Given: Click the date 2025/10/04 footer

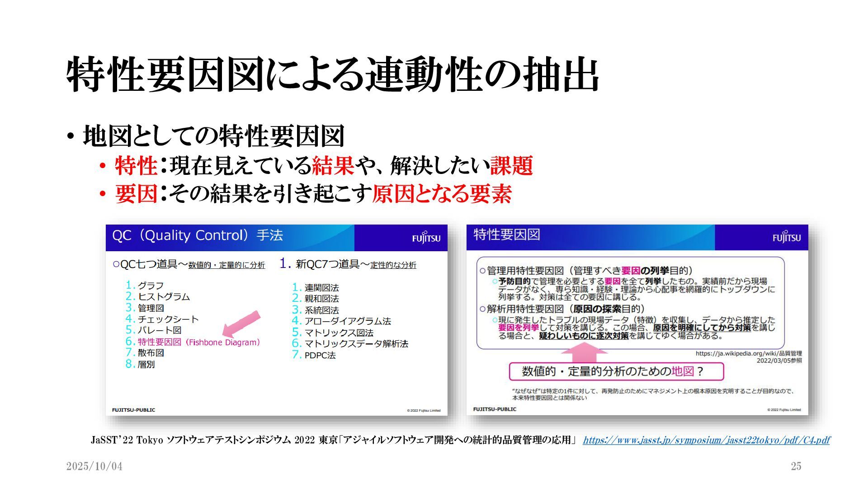Looking at the screenshot, I should pos(94,466).
